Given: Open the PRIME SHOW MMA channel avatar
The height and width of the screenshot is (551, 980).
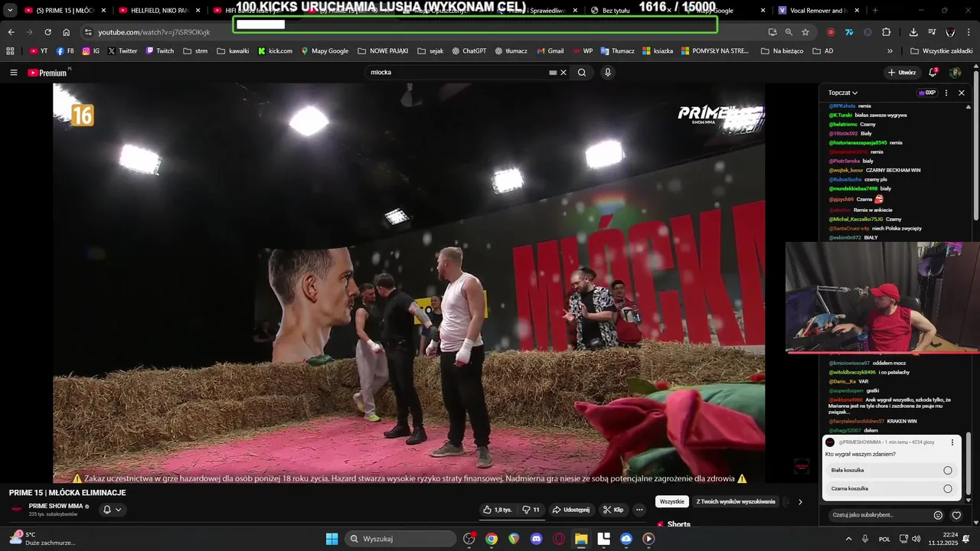Looking at the screenshot, I should (x=16, y=510).
